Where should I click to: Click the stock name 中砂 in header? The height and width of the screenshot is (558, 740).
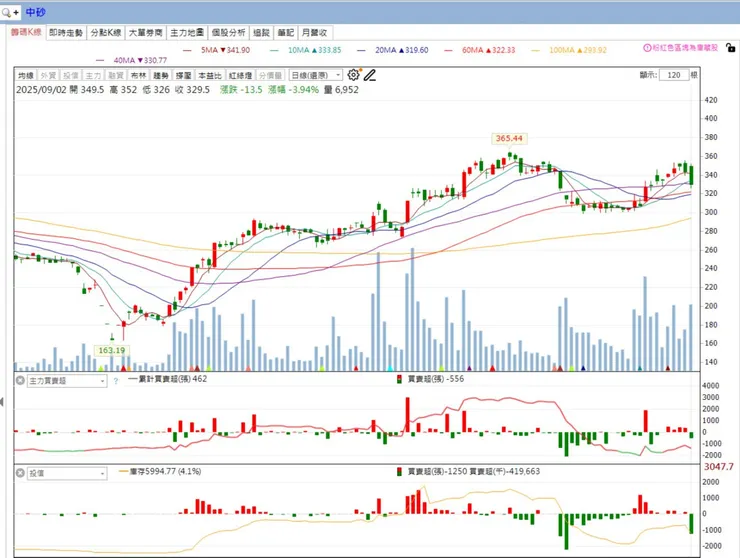[x=35, y=12]
